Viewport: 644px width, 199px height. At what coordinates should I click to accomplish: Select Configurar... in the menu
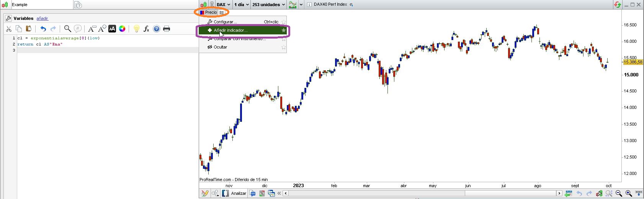(242, 22)
